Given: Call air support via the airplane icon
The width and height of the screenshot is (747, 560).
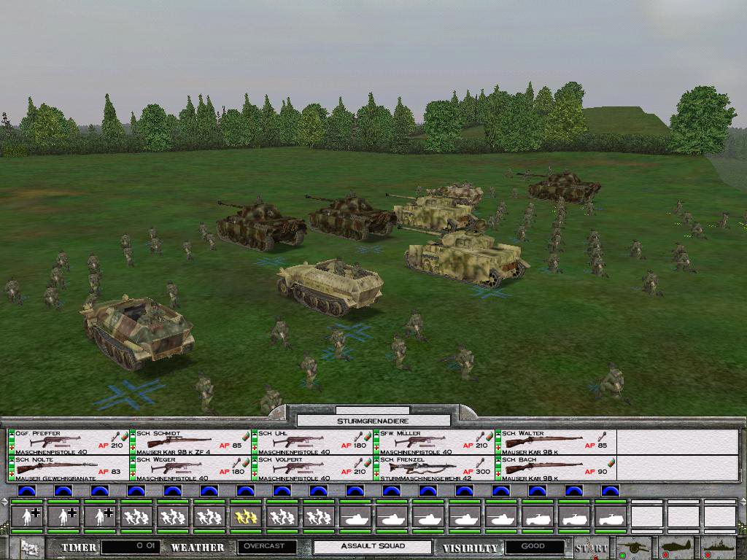Looking at the screenshot, I should pyautogui.click(x=677, y=548).
